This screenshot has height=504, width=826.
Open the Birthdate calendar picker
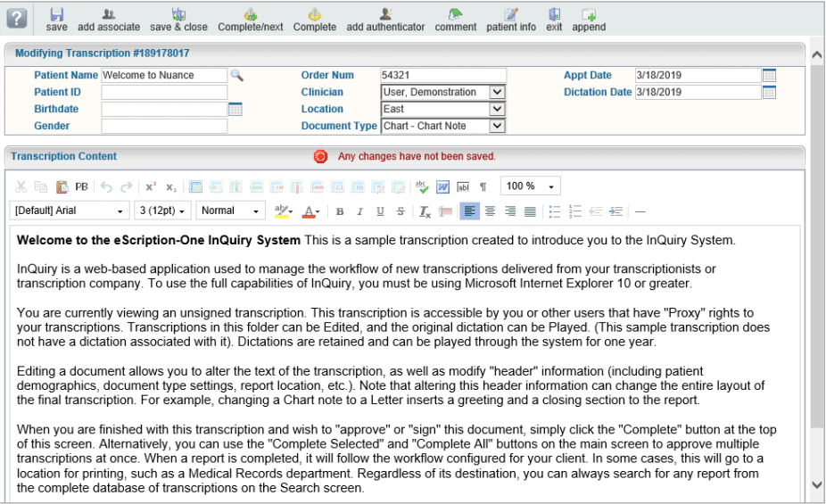coord(235,109)
